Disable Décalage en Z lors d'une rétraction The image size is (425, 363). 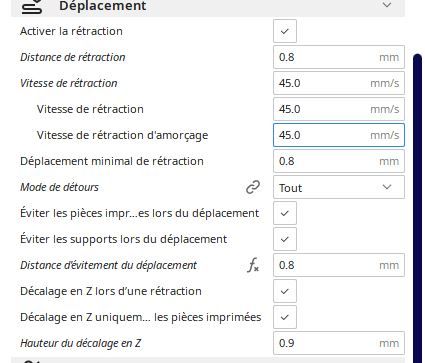[285, 291]
